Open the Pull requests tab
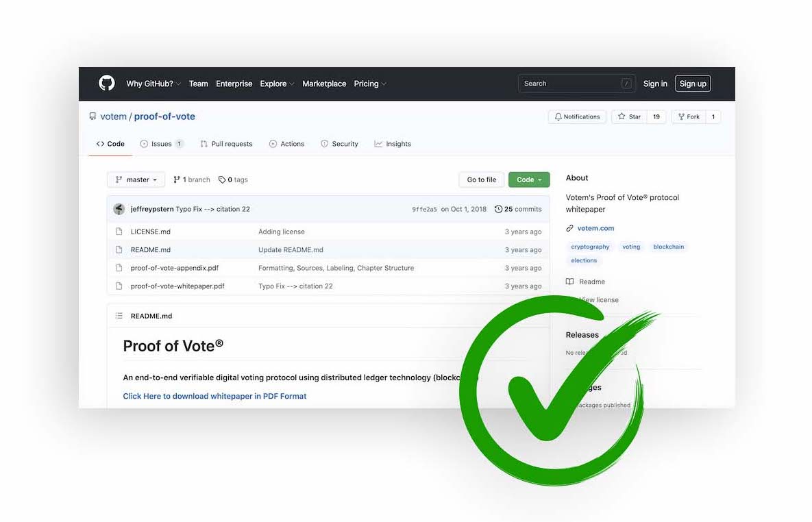The width and height of the screenshot is (812, 522). (226, 144)
